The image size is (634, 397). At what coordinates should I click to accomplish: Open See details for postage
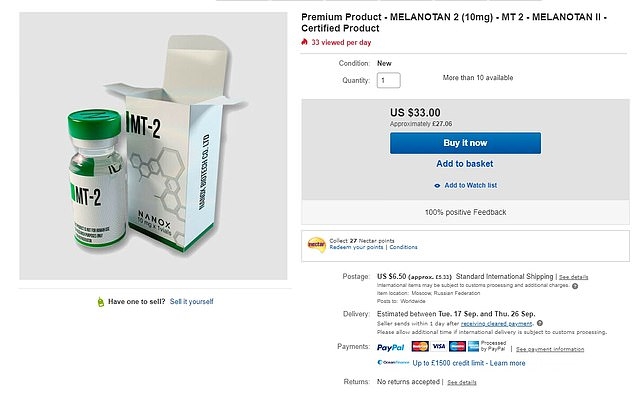point(573,277)
